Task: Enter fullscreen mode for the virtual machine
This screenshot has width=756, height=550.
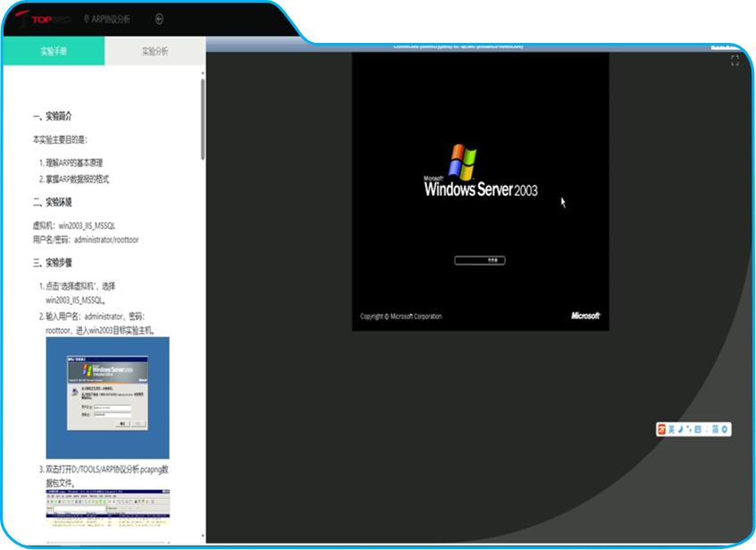Action: (x=735, y=60)
